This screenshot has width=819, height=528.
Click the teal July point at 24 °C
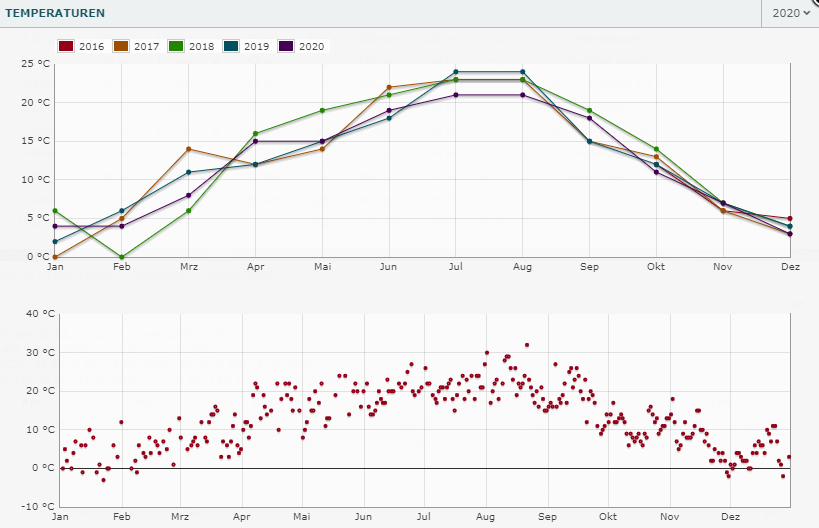456,72
